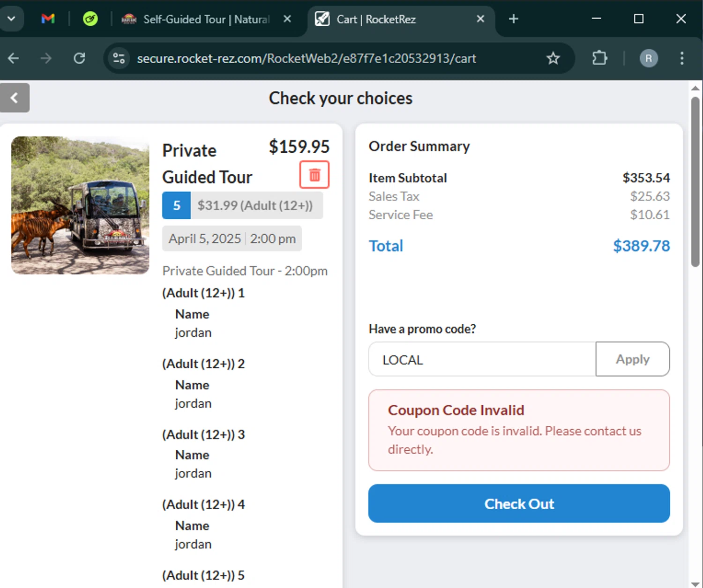Image resolution: width=703 pixels, height=588 pixels.
Task: Open the pinned Gmail tab
Action: [48, 19]
